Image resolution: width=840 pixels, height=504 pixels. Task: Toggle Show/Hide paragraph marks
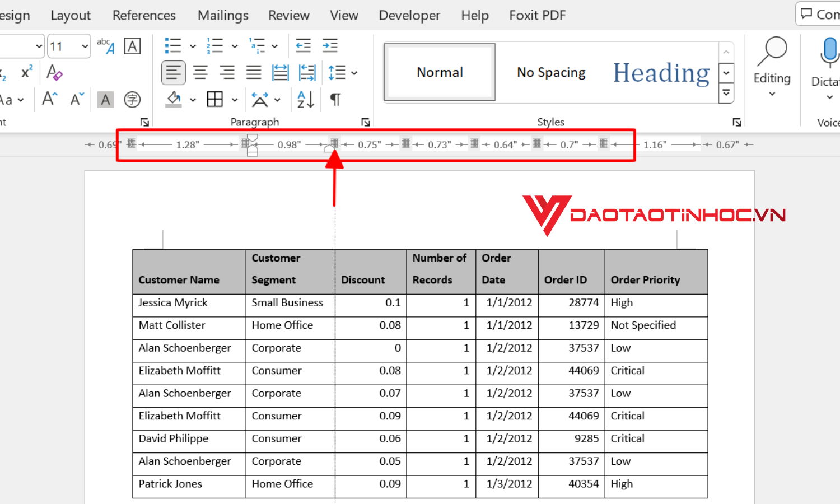335,100
